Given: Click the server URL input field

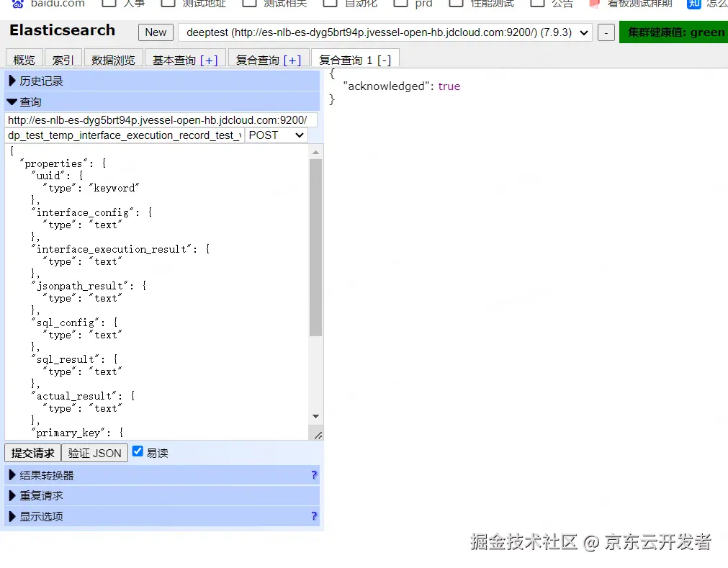Looking at the screenshot, I should (x=161, y=120).
